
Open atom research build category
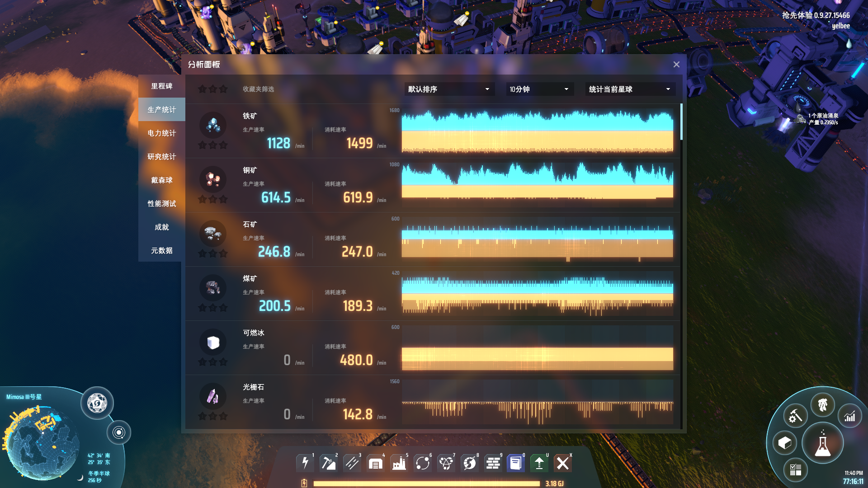pyautogui.click(x=446, y=463)
